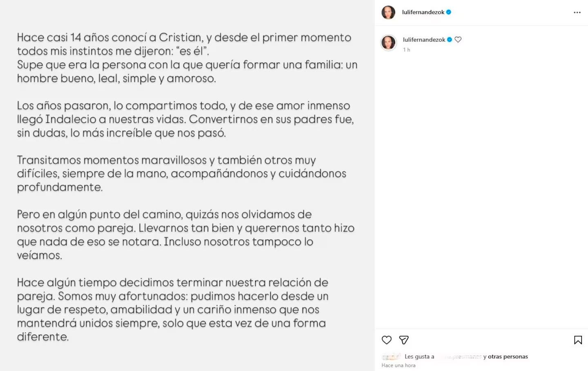Click the lulifernandezok username in the caption
The height and width of the screenshot is (371, 588).
coord(424,40)
